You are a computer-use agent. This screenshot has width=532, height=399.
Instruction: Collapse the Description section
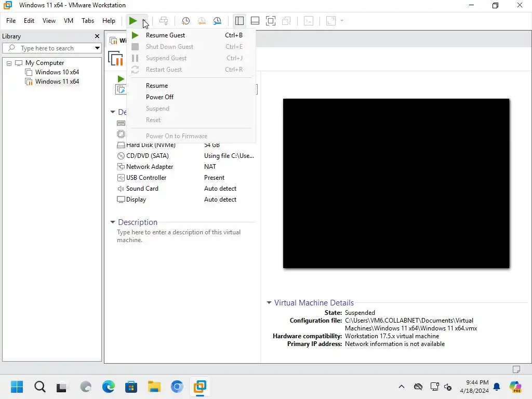113,222
